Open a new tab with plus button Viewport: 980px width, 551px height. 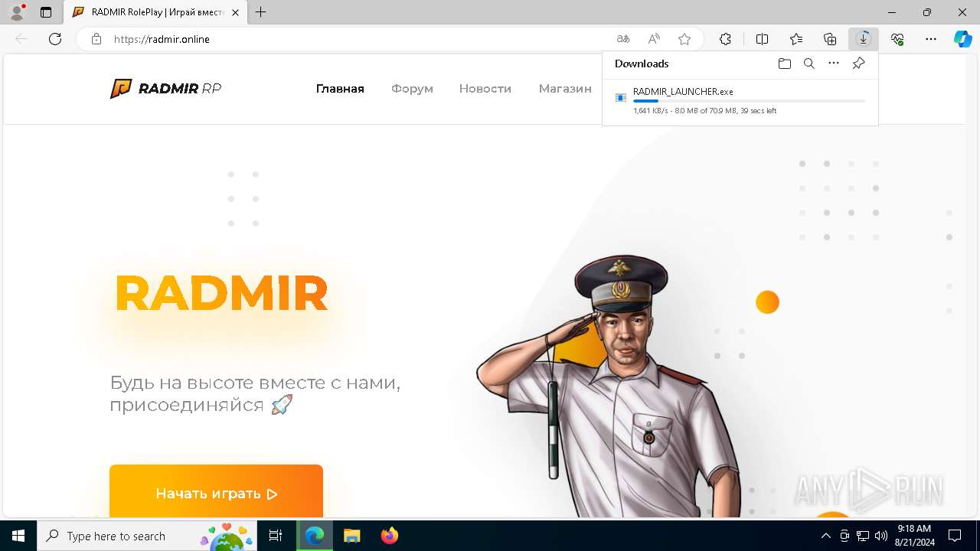point(261,12)
